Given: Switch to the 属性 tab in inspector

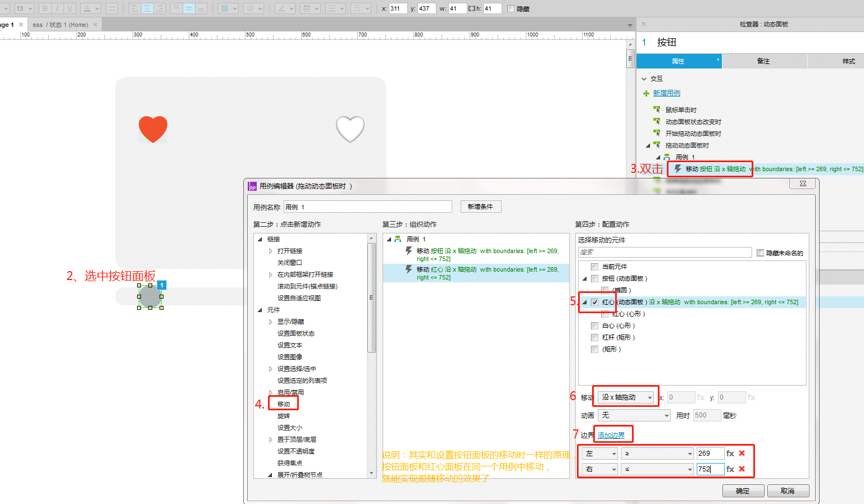Looking at the screenshot, I should tap(679, 61).
